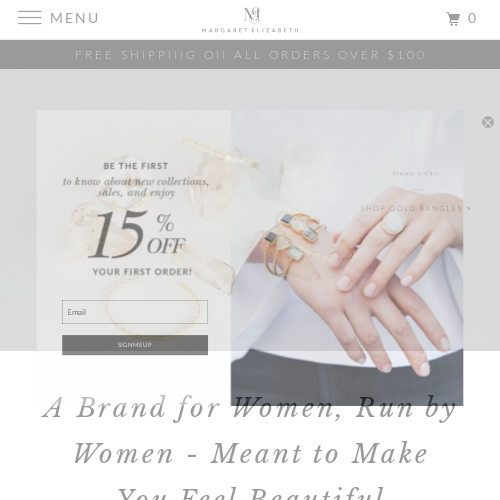The image size is (500, 500).
Task: Click the Margaret Elizabeth logo
Action: pyautogui.click(x=250, y=20)
